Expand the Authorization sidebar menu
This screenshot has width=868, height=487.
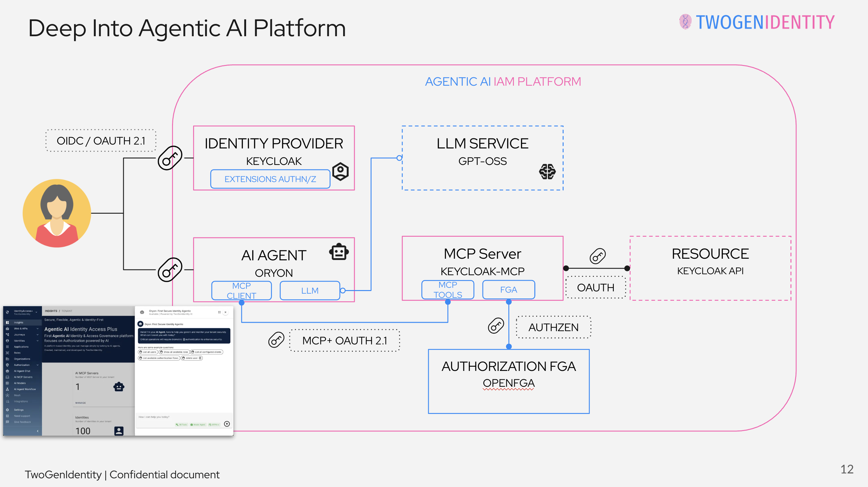pyautogui.click(x=38, y=365)
